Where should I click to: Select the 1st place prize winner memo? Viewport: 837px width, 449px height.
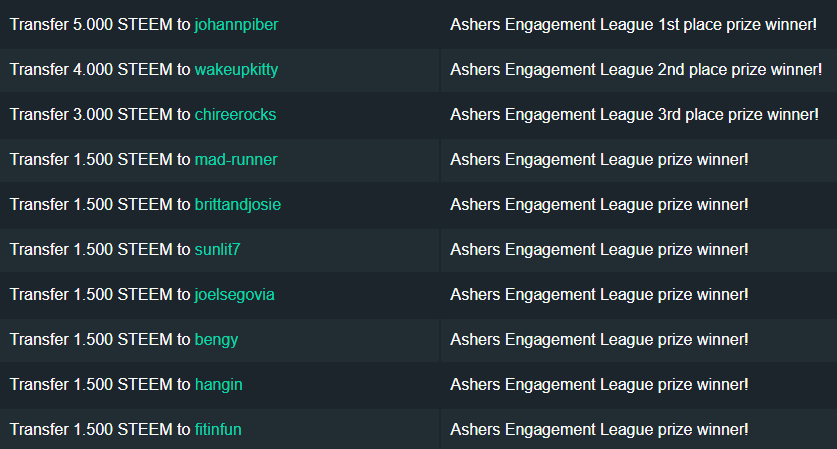pos(633,25)
